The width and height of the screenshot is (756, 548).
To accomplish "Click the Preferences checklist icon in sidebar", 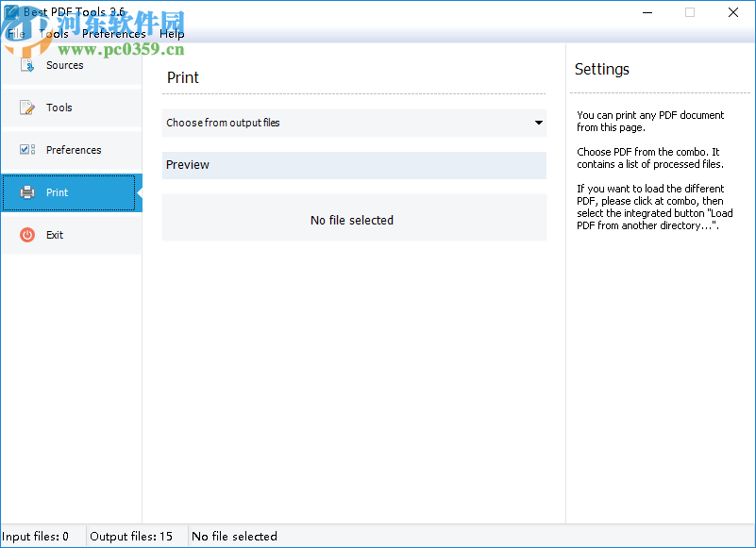I will 27,150.
